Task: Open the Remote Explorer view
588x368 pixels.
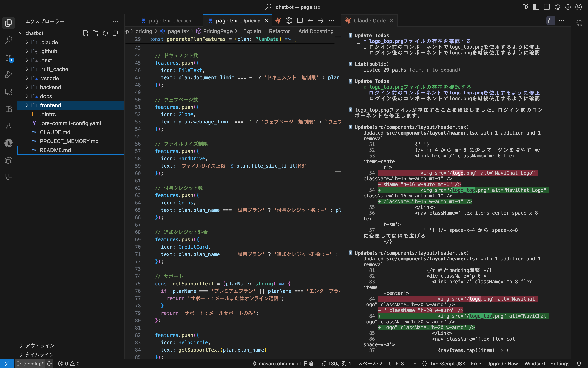Action: [x=9, y=92]
